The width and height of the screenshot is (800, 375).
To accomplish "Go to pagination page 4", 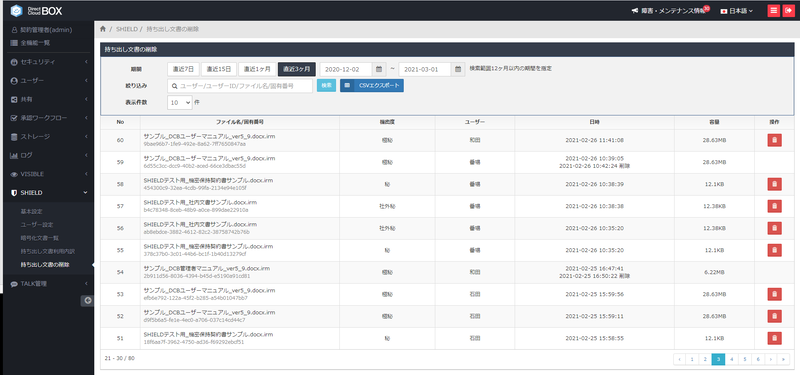I will click(732, 359).
